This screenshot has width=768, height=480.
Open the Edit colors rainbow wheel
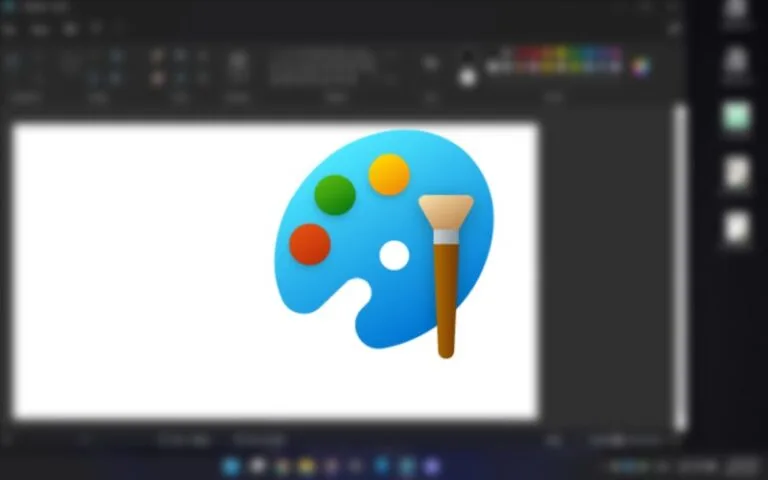click(x=640, y=67)
